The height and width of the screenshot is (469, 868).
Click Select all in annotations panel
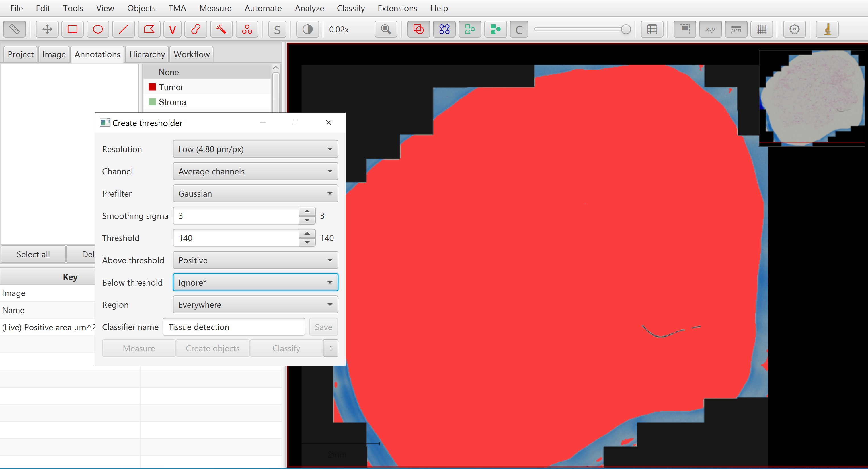point(33,254)
